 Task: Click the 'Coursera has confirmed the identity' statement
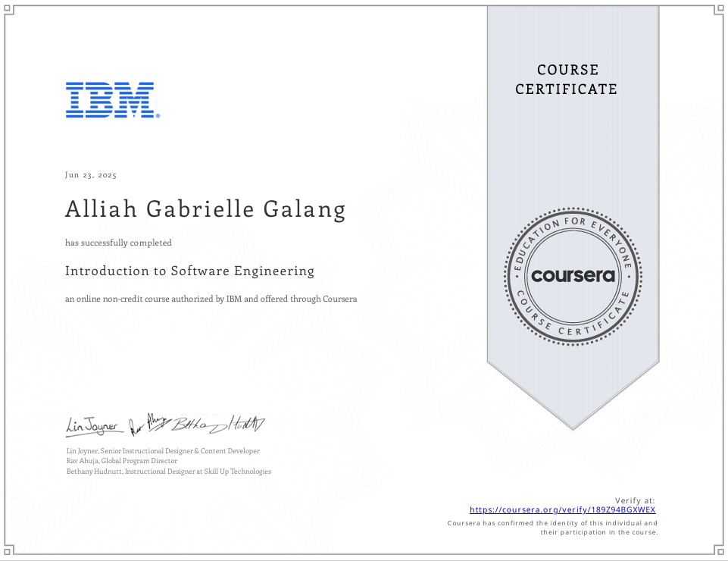click(552, 528)
